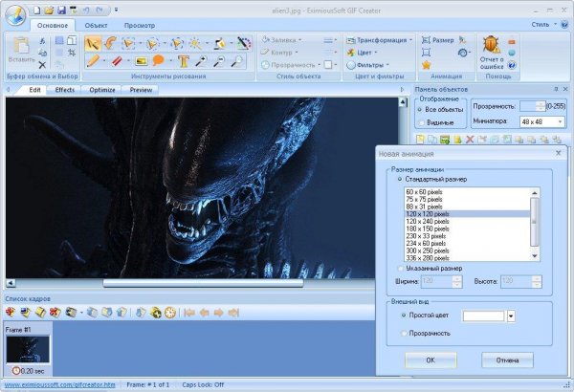The width and height of the screenshot is (574, 392).
Task: Select the Text tool
Action: (x=183, y=61)
